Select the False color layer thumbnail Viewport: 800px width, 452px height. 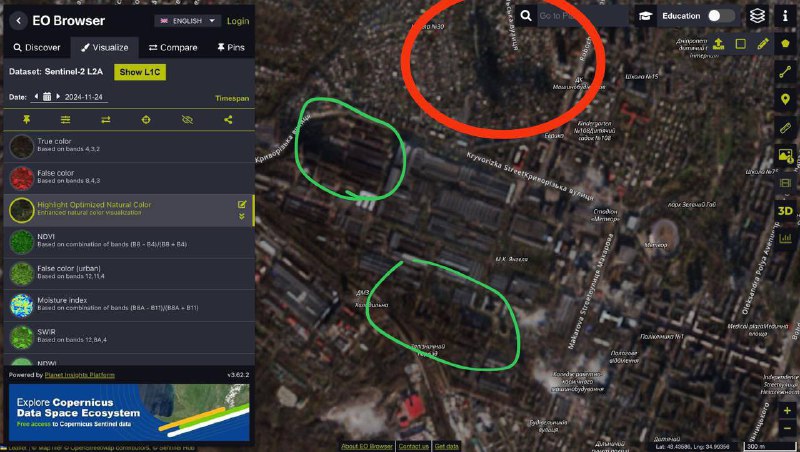[21, 178]
